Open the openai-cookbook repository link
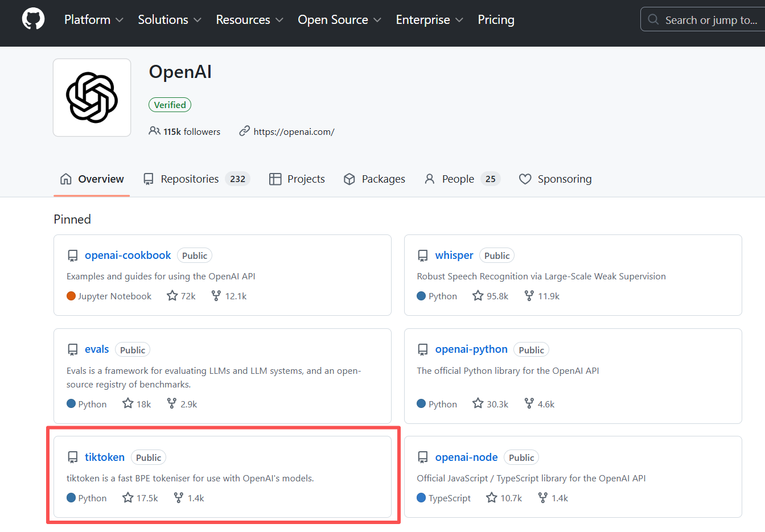 127,255
